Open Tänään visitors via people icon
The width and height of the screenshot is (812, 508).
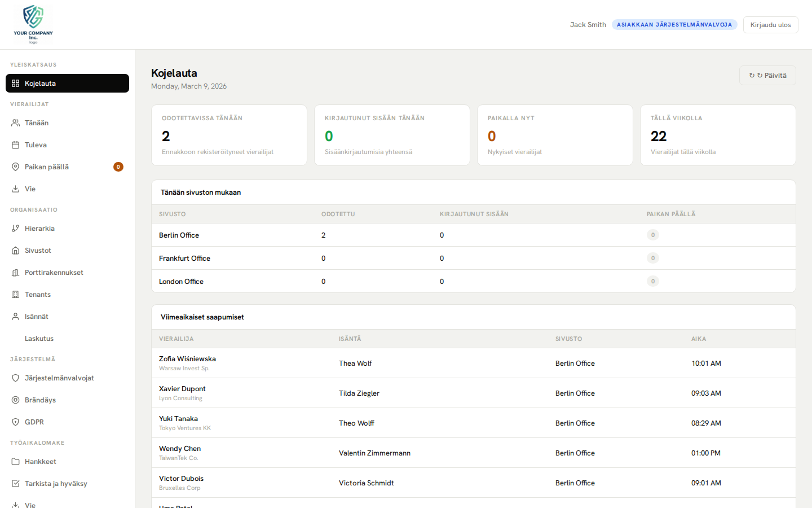[x=15, y=122]
